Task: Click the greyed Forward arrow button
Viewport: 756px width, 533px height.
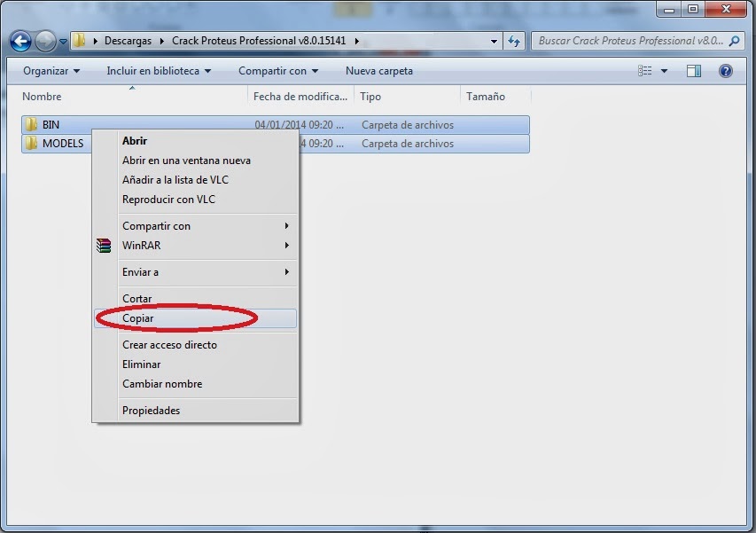Action: point(45,41)
